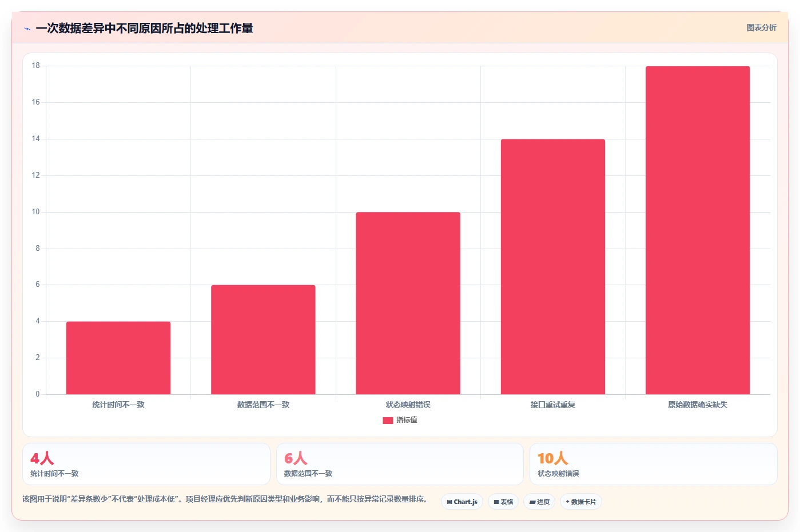Viewport: 800px width, 532px height.
Task: Click the Chart.js tag
Action: pyautogui.click(x=462, y=502)
